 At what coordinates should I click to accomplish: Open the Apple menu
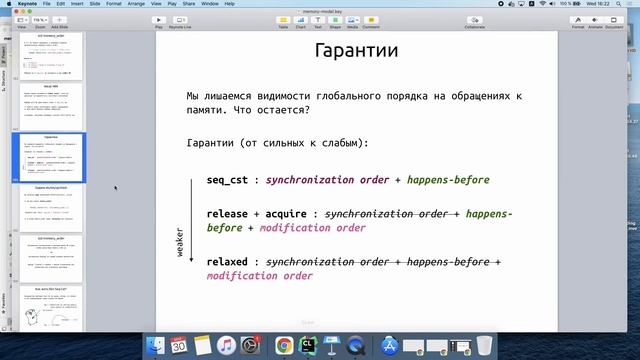tap(9, 4)
